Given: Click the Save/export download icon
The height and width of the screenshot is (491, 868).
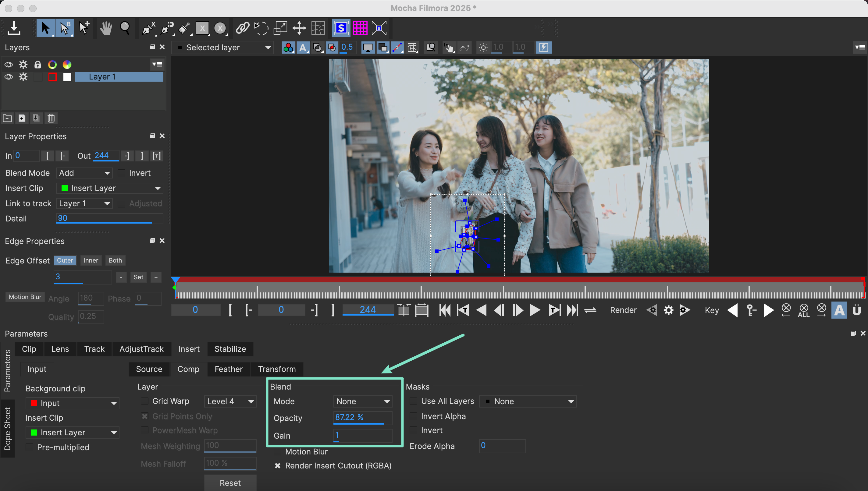Looking at the screenshot, I should coord(14,28).
